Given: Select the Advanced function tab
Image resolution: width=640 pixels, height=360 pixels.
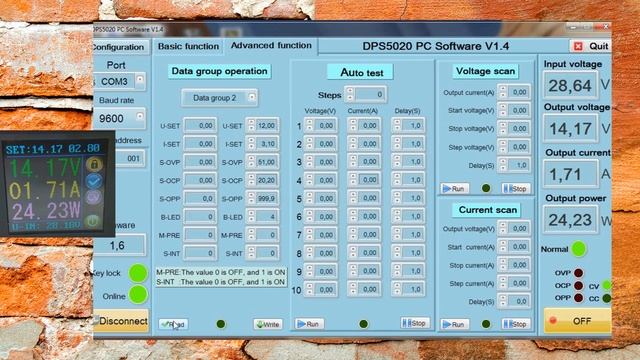Looking at the screenshot, I should pos(271,46).
